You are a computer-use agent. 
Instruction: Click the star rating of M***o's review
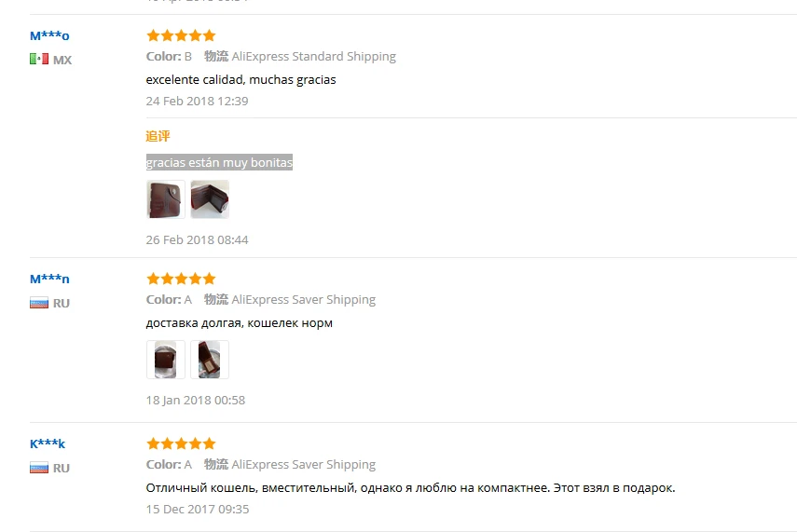pyautogui.click(x=181, y=35)
